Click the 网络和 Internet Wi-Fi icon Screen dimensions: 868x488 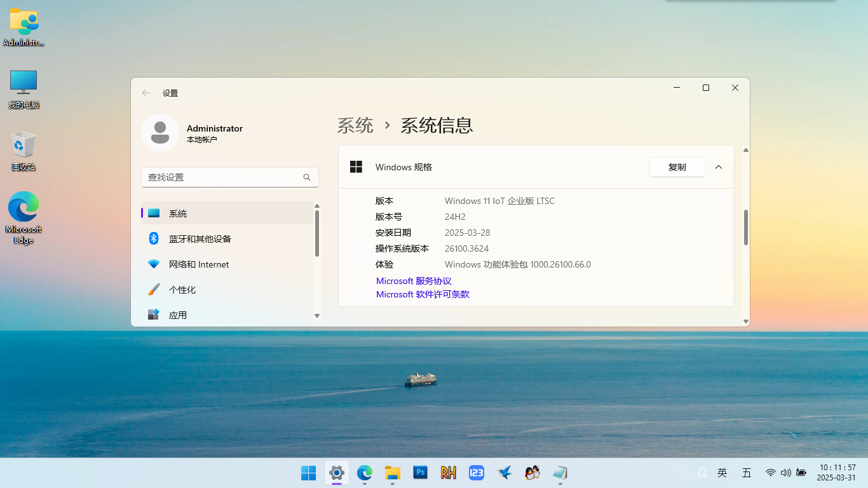coord(154,264)
